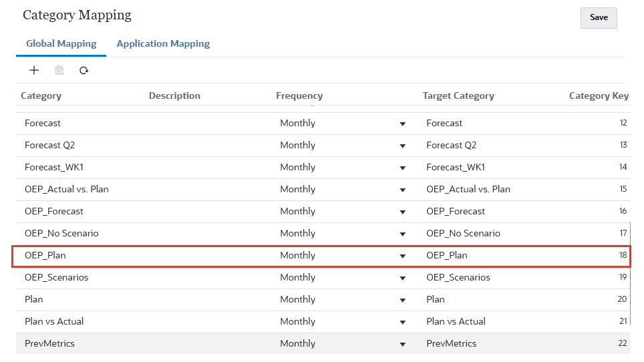
Task: Open Frequency dropdown for Plan vs Actual
Action: [402, 322]
